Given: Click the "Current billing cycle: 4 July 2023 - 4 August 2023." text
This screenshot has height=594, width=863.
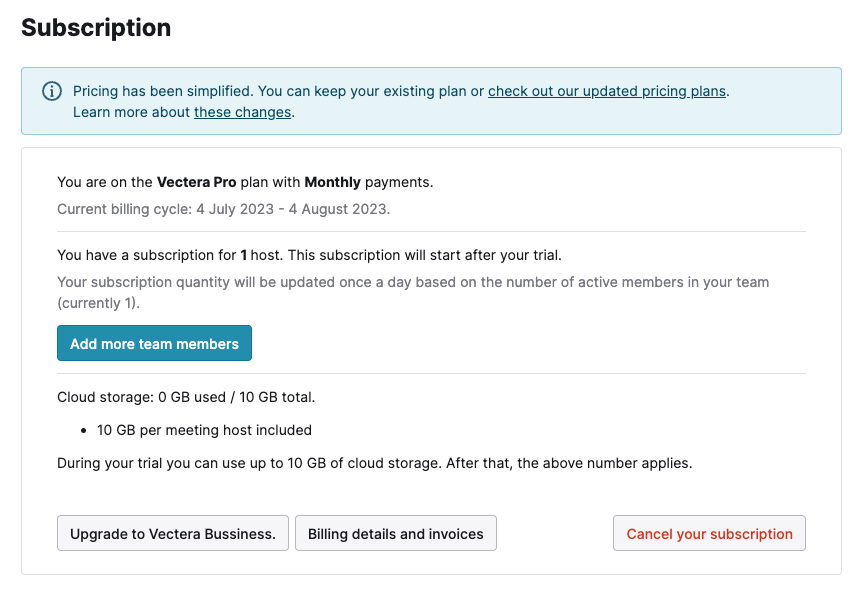Looking at the screenshot, I should click(223, 209).
